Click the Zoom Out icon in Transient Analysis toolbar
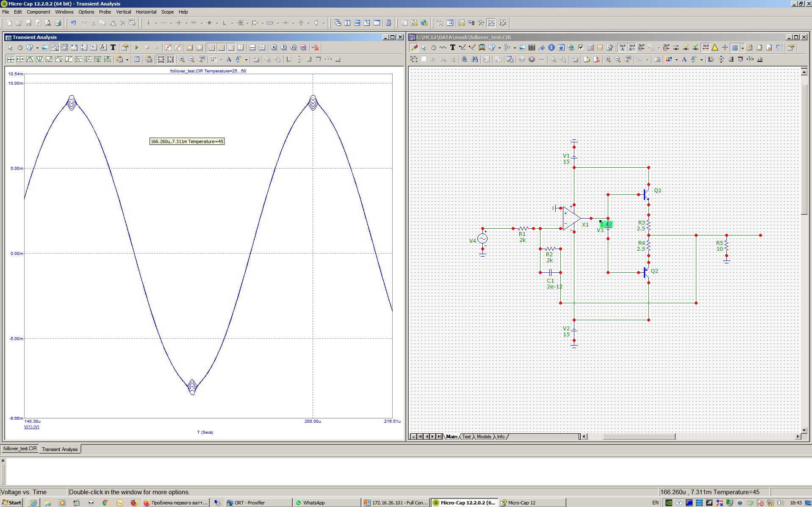812x507 pixels. coord(191,59)
